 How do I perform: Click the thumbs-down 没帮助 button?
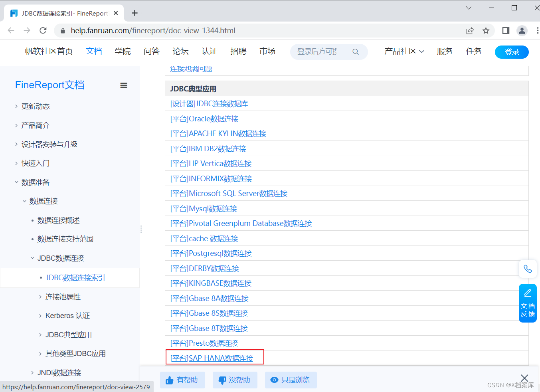235,380
